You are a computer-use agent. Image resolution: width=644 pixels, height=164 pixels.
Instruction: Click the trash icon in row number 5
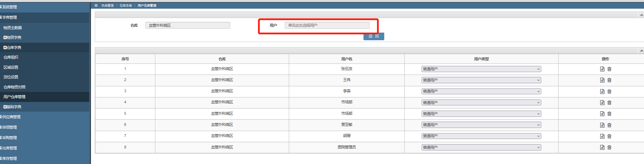[609, 114]
